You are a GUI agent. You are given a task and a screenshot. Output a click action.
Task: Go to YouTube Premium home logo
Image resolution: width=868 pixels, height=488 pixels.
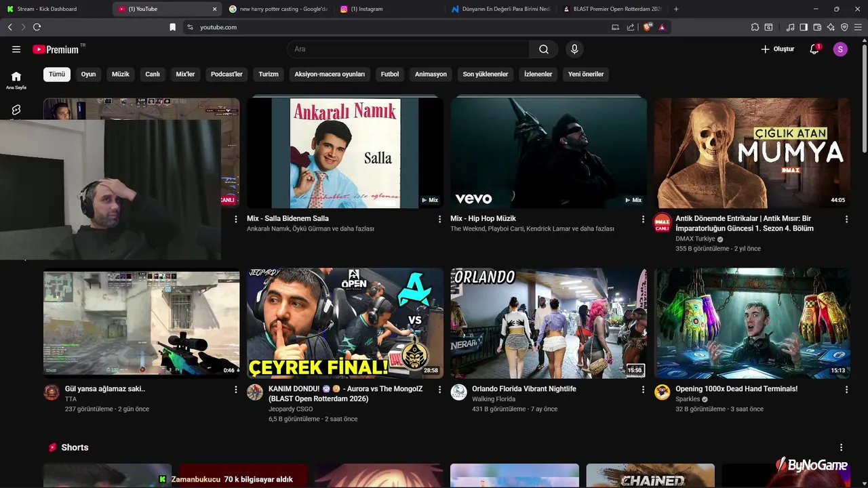point(56,49)
